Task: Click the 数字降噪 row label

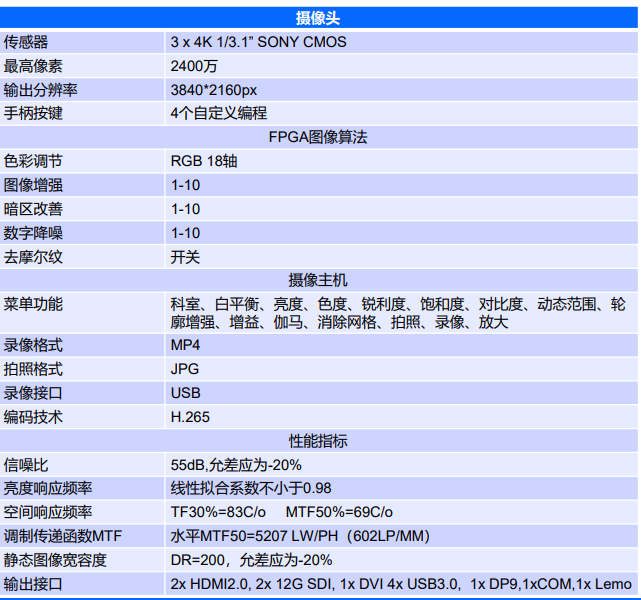Action: (33, 233)
